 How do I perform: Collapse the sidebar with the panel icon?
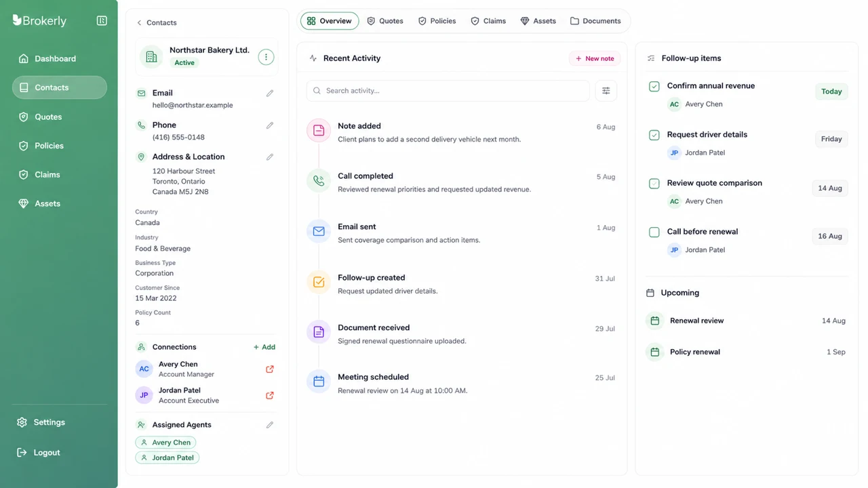(102, 21)
